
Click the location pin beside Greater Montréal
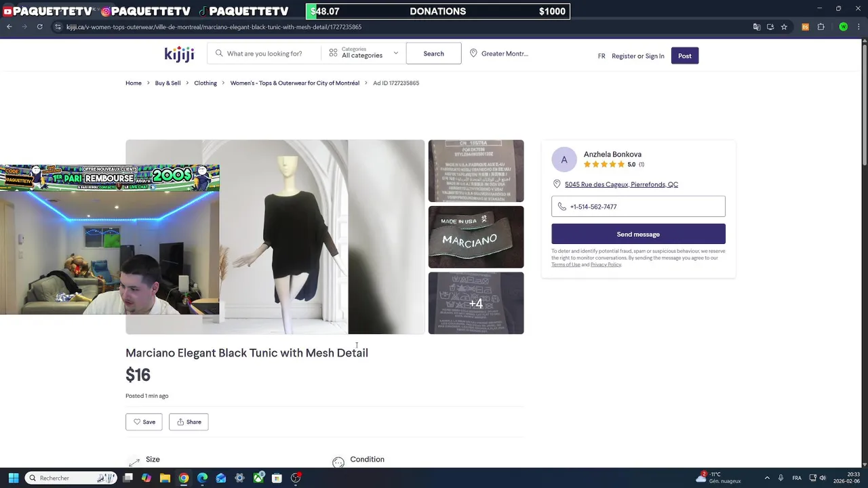point(473,53)
